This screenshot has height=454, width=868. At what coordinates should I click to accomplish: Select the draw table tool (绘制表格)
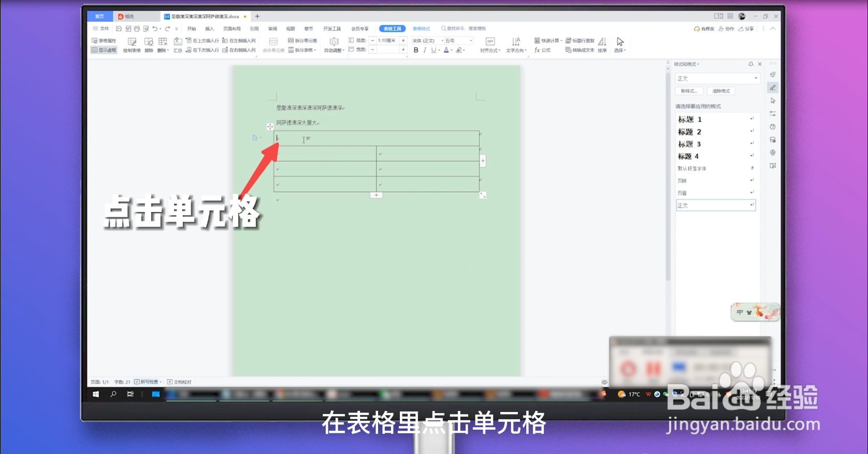(x=132, y=45)
